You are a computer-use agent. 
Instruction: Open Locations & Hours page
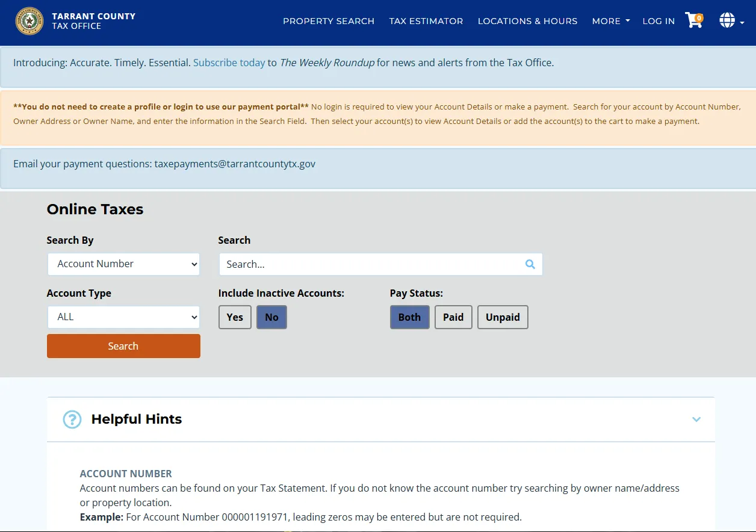(x=527, y=21)
